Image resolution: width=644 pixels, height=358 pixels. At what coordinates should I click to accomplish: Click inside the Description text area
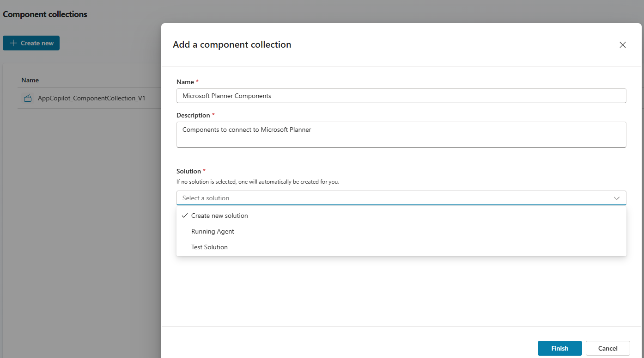pyautogui.click(x=401, y=135)
